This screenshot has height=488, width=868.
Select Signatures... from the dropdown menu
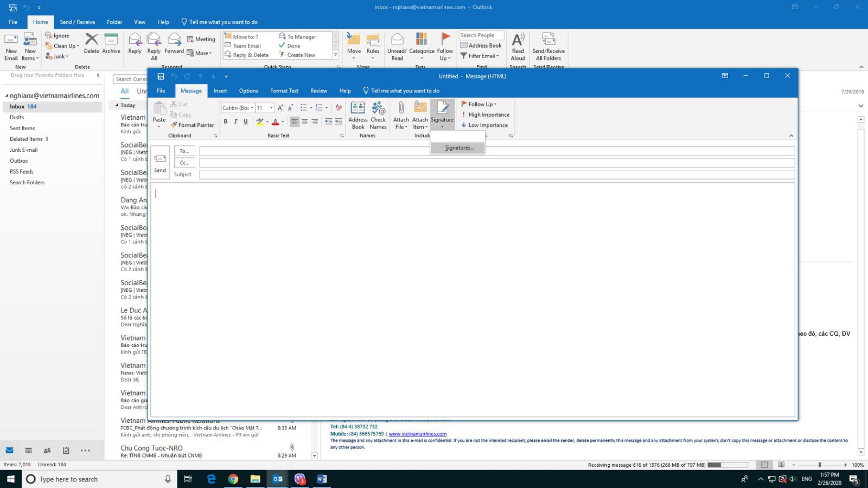point(459,147)
